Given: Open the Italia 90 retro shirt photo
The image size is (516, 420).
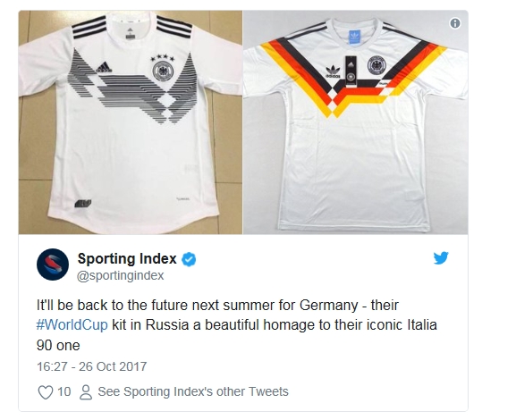Looking at the screenshot, I should (355, 122).
